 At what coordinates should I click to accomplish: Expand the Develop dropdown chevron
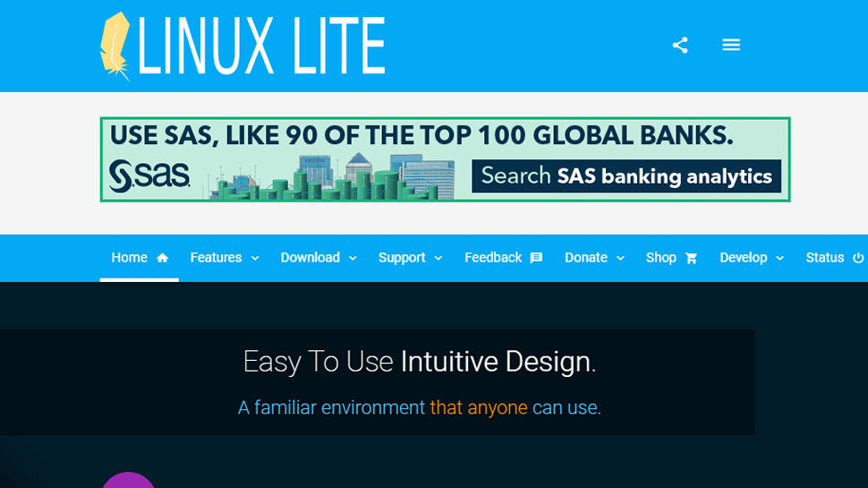click(x=780, y=258)
